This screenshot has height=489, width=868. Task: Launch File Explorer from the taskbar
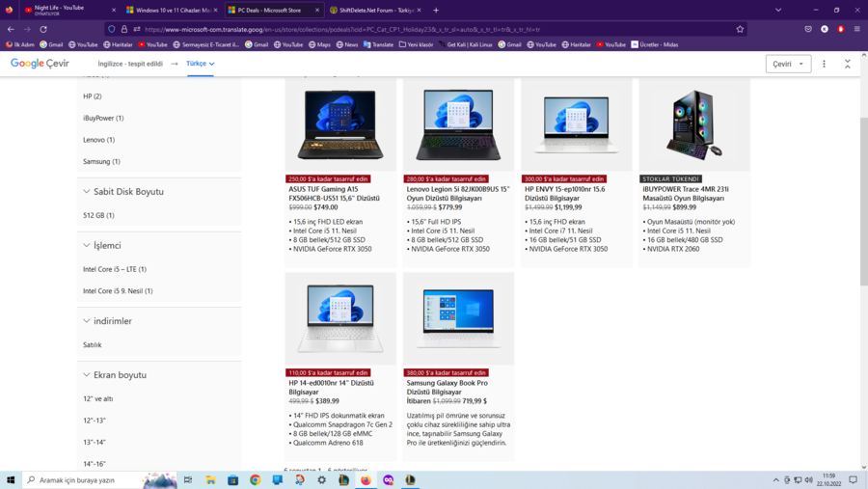click(x=210, y=480)
